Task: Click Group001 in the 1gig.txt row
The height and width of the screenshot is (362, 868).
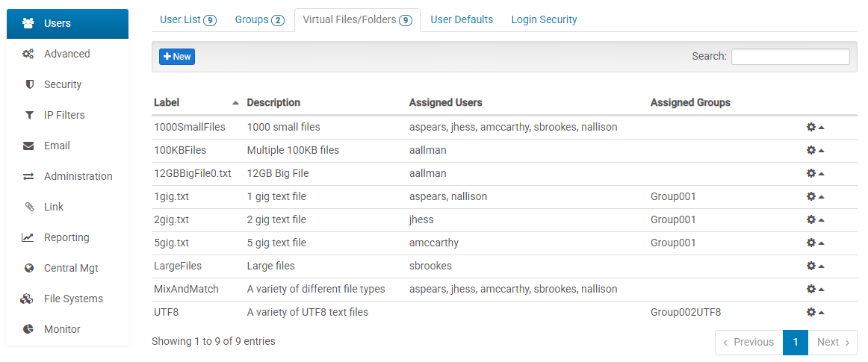Action: point(673,196)
